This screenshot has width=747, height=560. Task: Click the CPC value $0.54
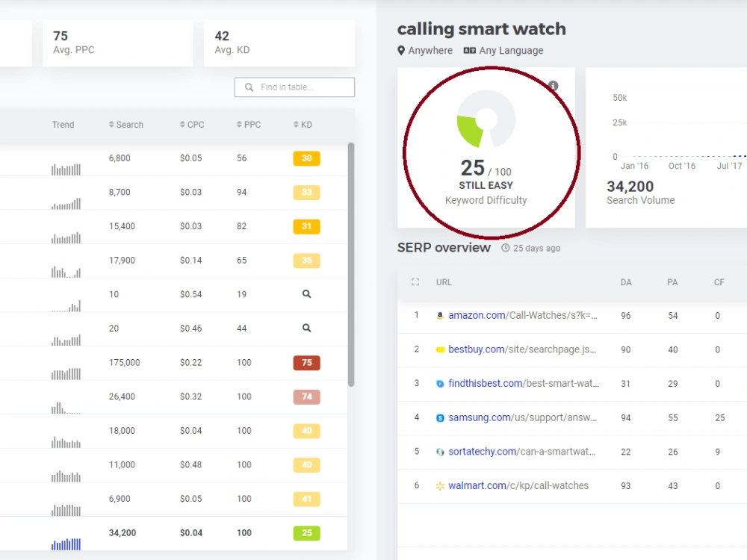pos(191,294)
